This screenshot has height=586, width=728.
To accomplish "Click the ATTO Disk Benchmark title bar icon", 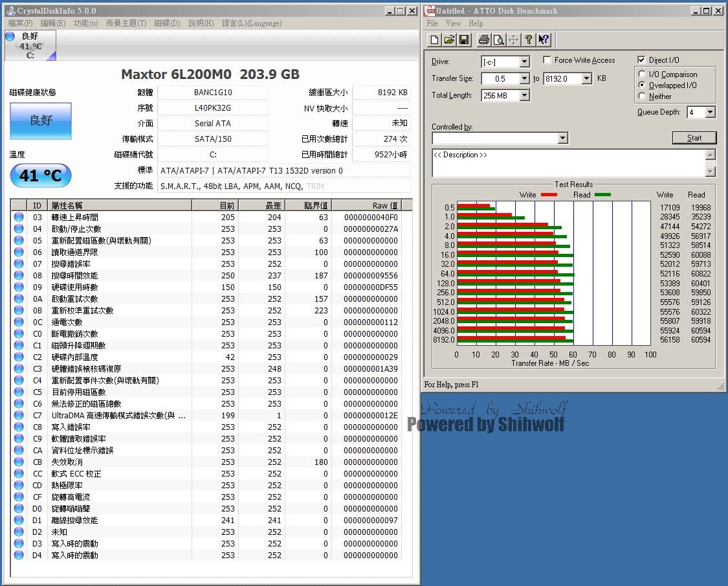I will click(430, 11).
